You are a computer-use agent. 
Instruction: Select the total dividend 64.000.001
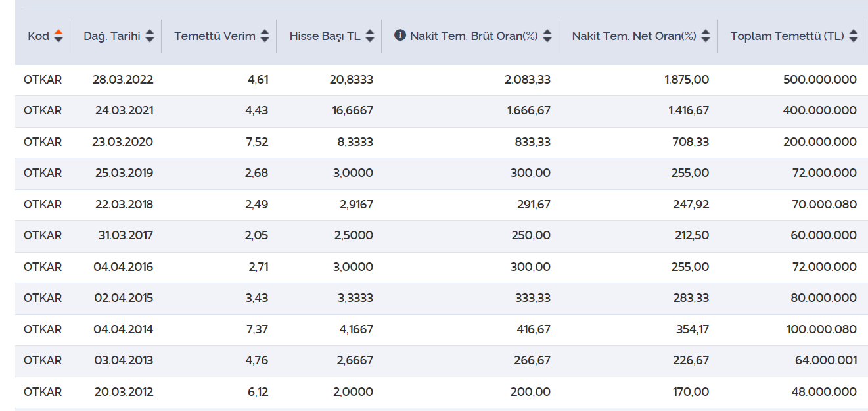[825, 360]
